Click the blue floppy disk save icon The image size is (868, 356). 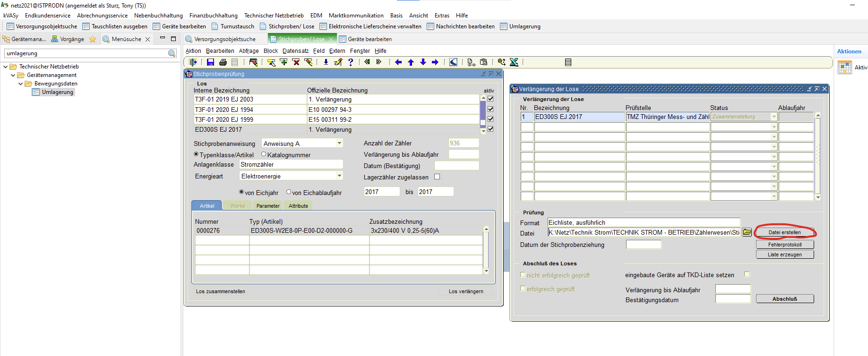211,62
